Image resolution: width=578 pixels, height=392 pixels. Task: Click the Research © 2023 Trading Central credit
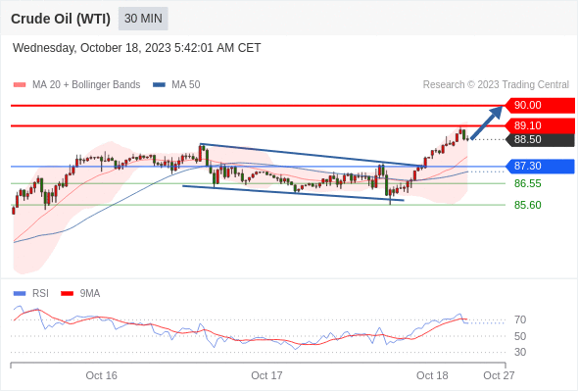click(x=496, y=85)
